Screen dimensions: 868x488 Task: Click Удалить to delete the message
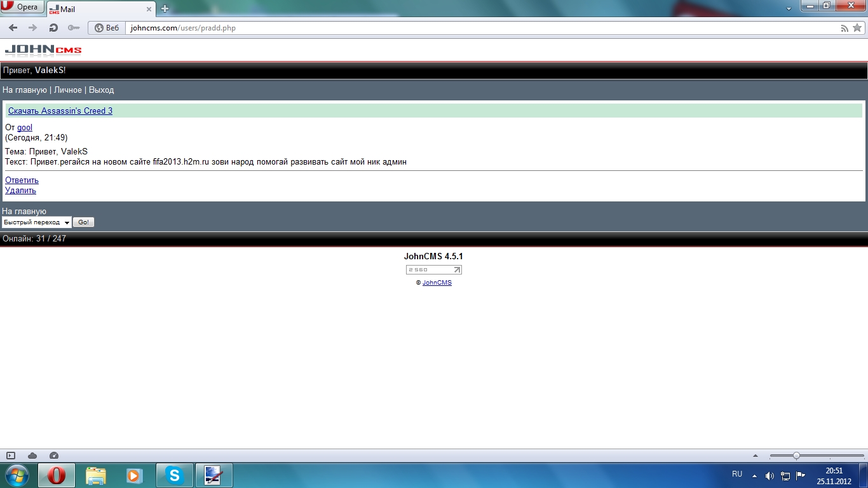pyautogui.click(x=20, y=191)
